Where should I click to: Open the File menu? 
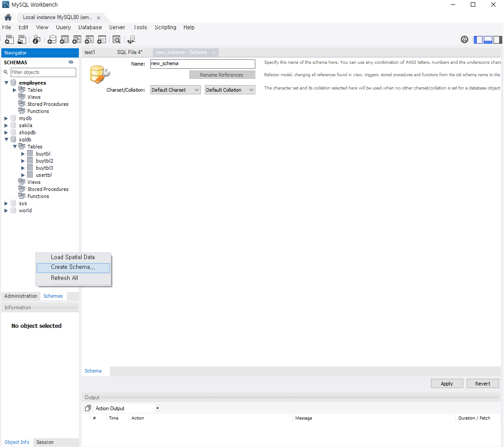click(7, 27)
